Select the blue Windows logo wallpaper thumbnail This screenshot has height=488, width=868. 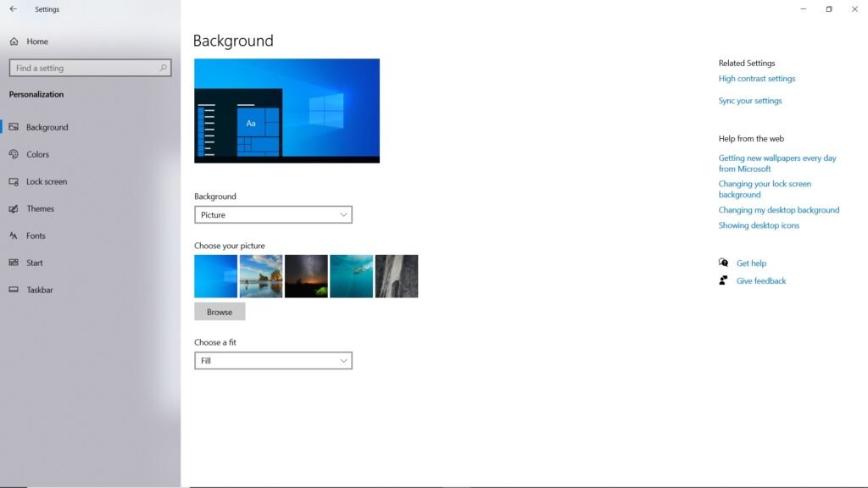point(216,276)
